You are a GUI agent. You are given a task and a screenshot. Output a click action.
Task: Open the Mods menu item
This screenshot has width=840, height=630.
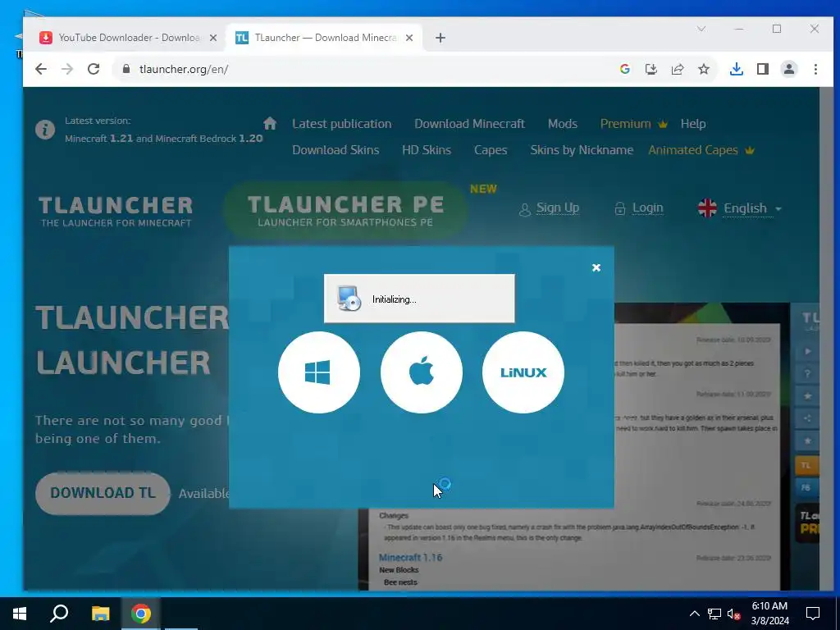coord(563,124)
